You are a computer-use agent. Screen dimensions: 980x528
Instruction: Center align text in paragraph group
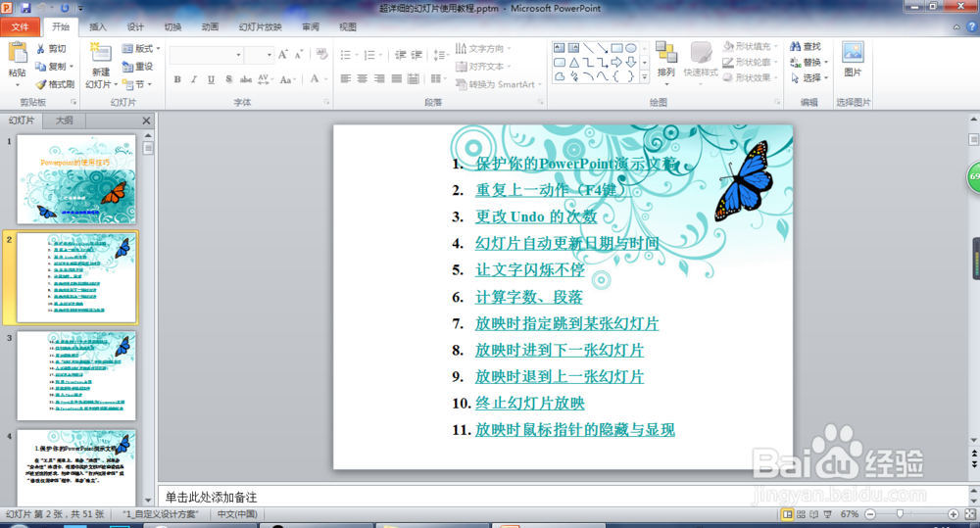(x=363, y=78)
